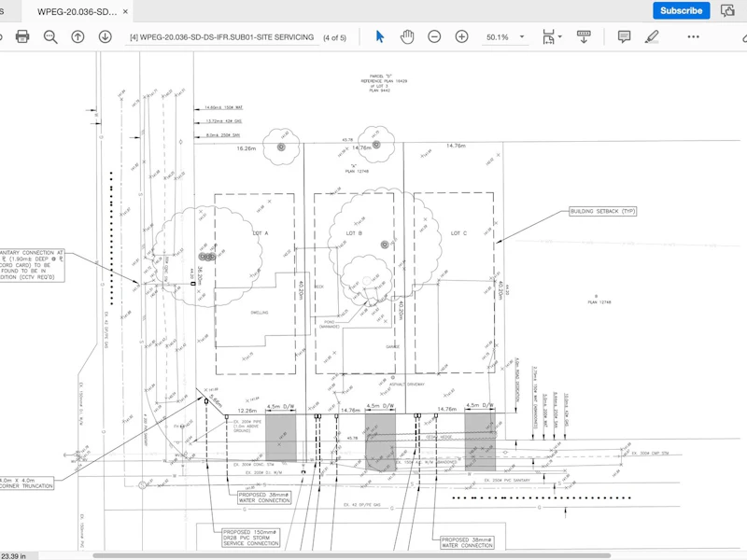The width and height of the screenshot is (747, 560).
Task: Click the horizontal scrollbar at bottom
Action: [352, 555]
